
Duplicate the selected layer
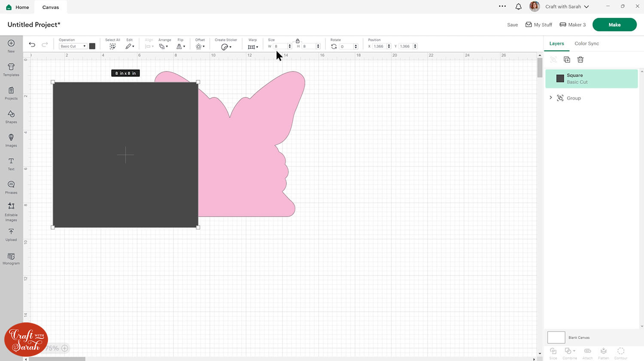[567, 60]
